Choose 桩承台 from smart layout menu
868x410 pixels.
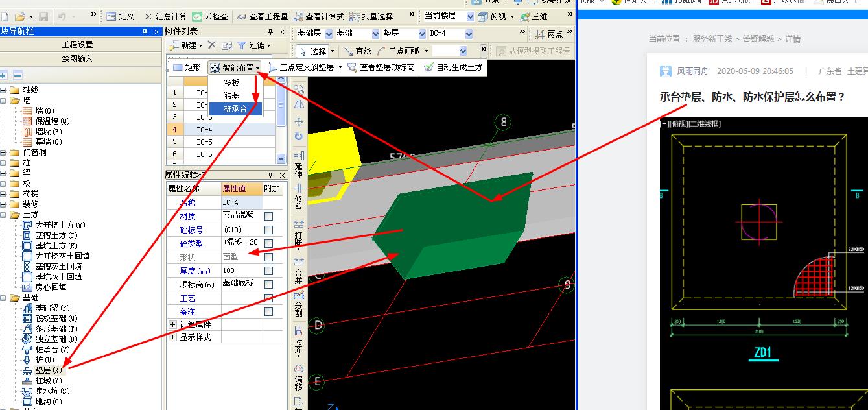(235, 108)
